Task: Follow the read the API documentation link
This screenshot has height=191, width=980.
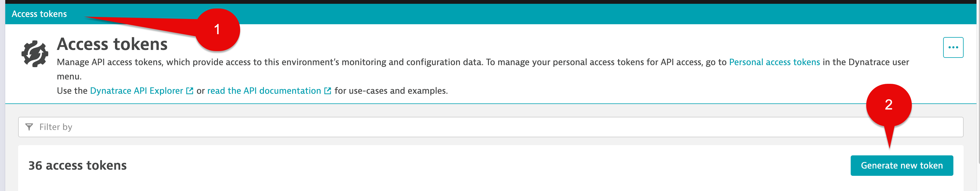Action: [x=264, y=91]
